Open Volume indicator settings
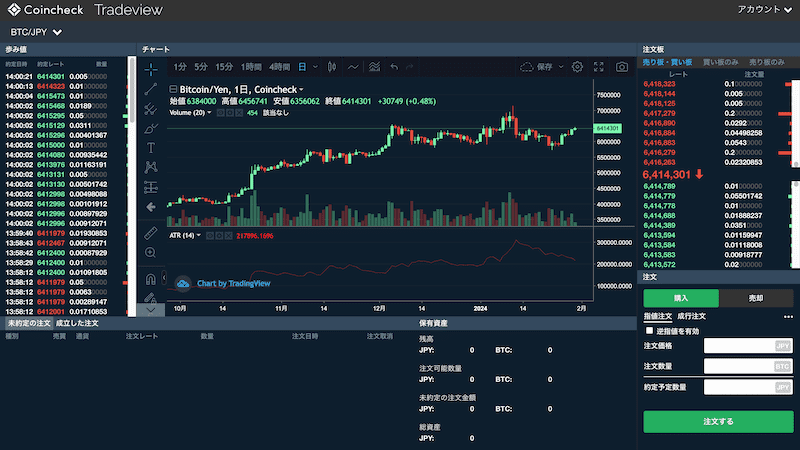The image size is (800, 450). [230, 113]
